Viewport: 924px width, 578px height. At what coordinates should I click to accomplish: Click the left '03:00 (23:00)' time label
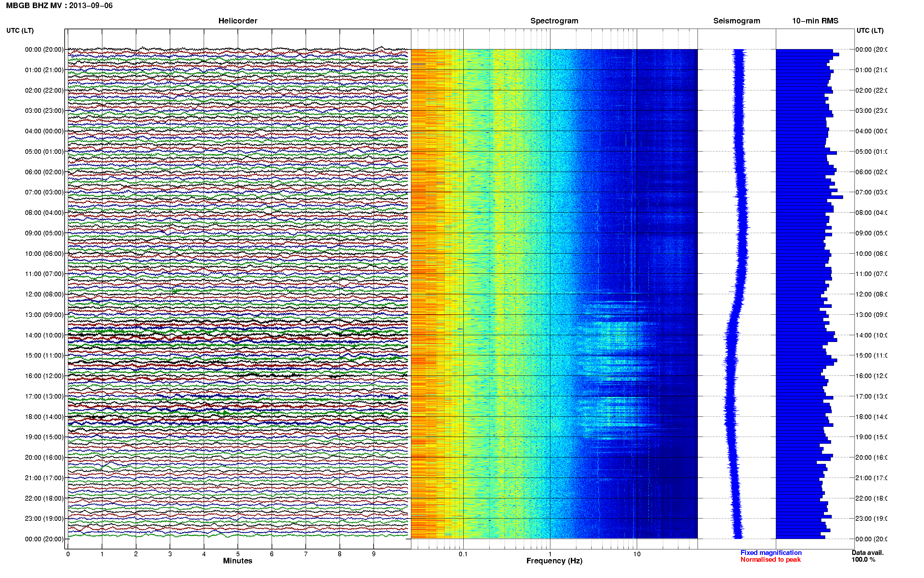(x=44, y=111)
